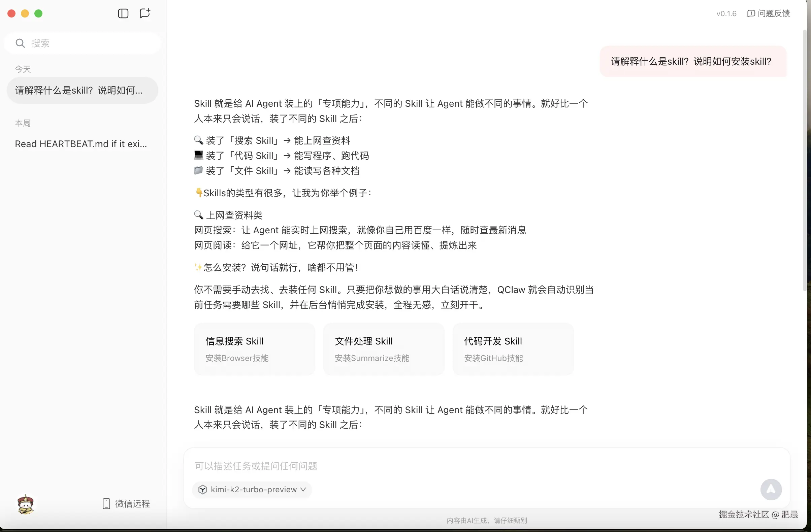Screen dimensions: 811x532
Task: Open the kimi-k2-turbo-preview model dropdown
Action: pos(254,490)
